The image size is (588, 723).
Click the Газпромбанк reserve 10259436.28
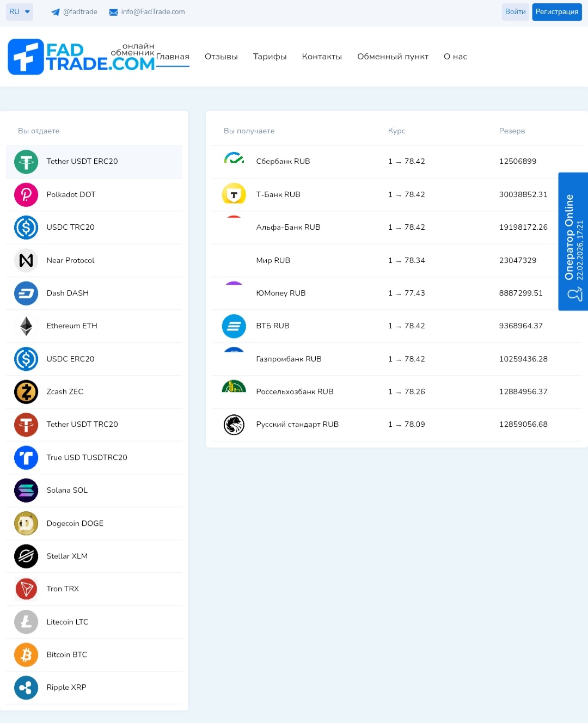point(523,359)
